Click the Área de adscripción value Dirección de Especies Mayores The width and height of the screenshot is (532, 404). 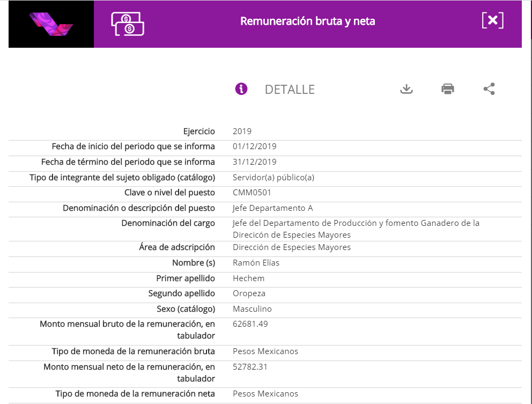[x=291, y=247]
